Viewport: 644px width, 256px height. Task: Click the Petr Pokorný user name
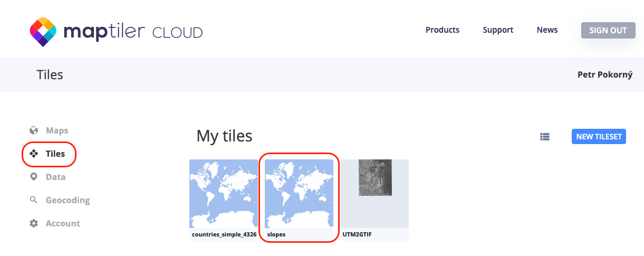[x=604, y=74]
